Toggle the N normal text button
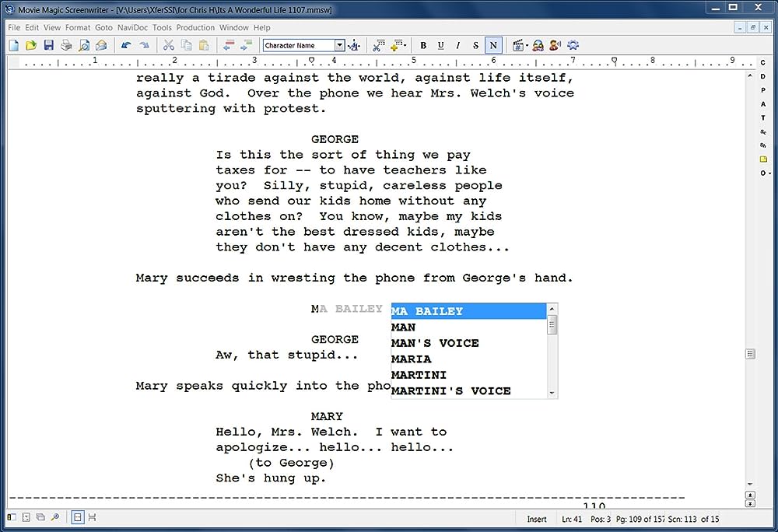Screen dimensions: 778x532 (493, 46)
